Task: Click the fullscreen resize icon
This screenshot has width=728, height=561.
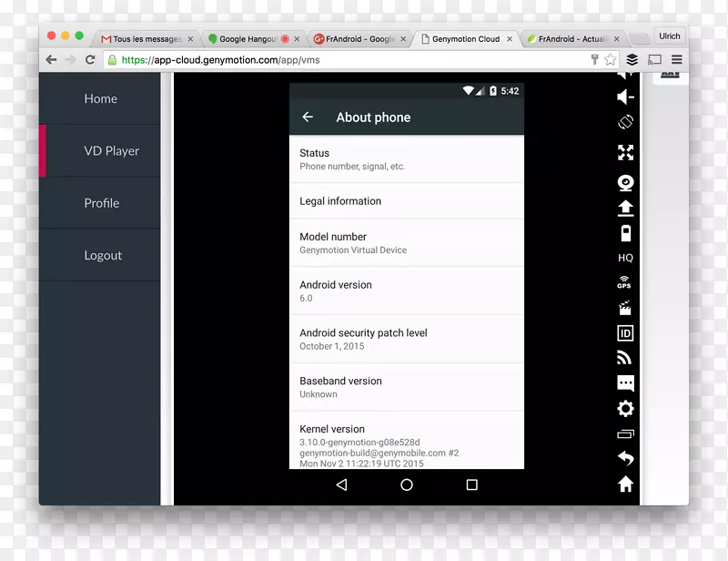Action: pyautogui.click(x=625, y=152)
